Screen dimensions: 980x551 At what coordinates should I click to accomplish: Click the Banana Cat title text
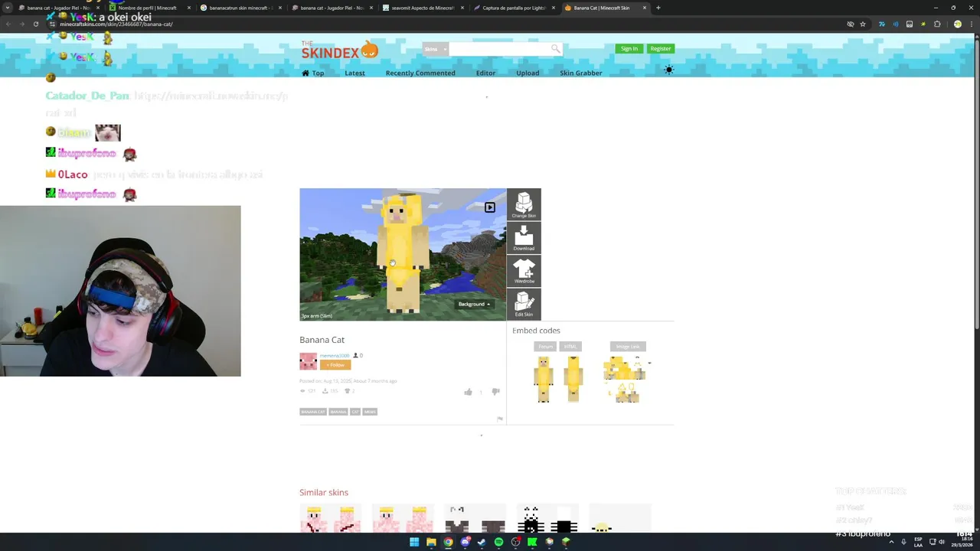point(322,340)
